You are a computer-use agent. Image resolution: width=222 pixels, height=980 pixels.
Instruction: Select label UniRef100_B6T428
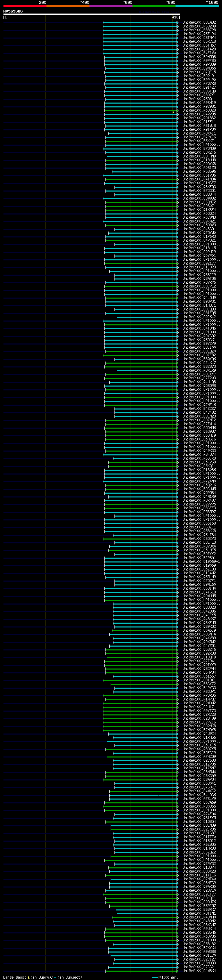199,49
